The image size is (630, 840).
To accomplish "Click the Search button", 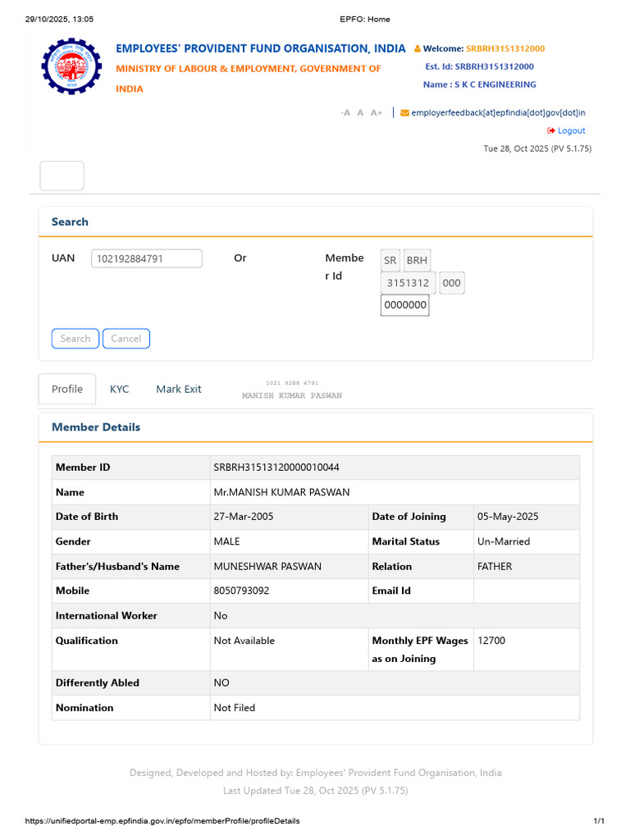I will (75, 339).
